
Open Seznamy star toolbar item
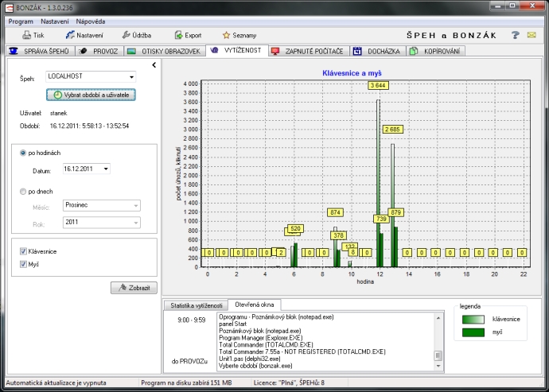[239, 35]
